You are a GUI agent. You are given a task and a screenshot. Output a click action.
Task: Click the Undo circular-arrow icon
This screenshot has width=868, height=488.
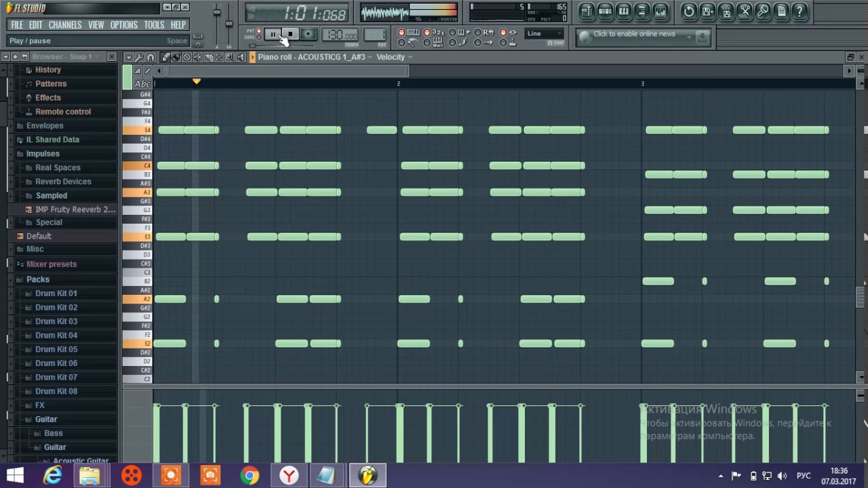[689, 12]
